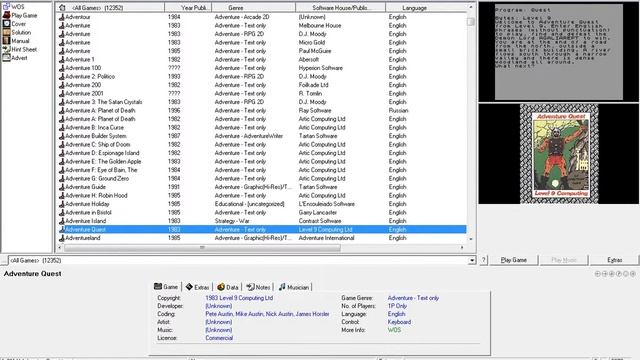Select the Adventure E: The Golden Apple row
The image size is (640, 360).
[x=262, y=162]
